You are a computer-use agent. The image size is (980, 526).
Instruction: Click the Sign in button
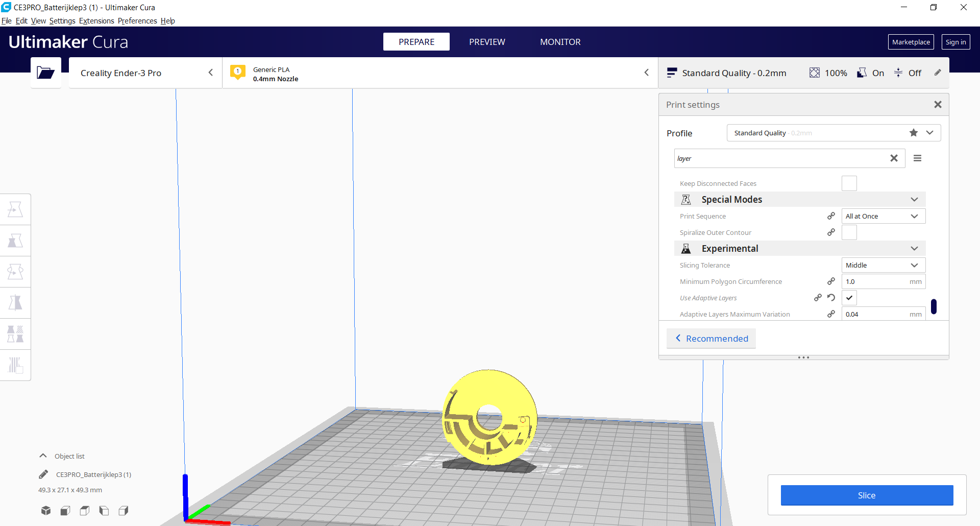point(955,42)
